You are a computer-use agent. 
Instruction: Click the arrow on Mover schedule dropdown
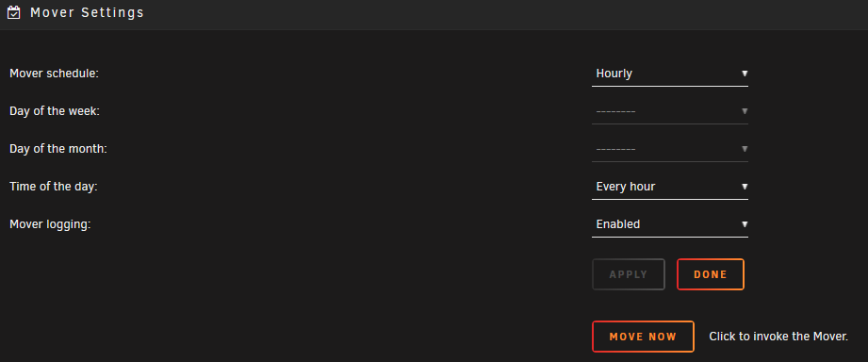click(745, 74)
